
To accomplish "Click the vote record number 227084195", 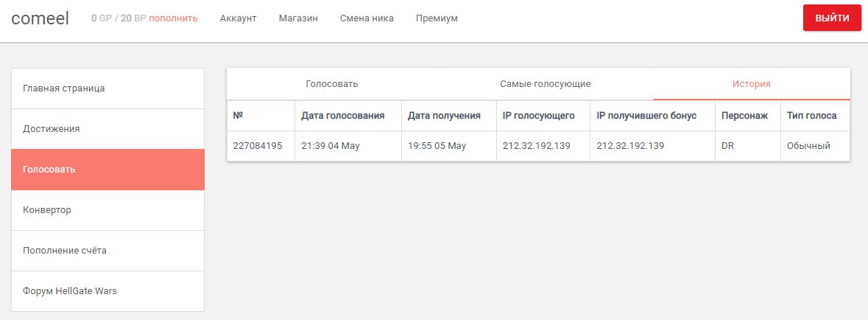I will pos(258,147).
